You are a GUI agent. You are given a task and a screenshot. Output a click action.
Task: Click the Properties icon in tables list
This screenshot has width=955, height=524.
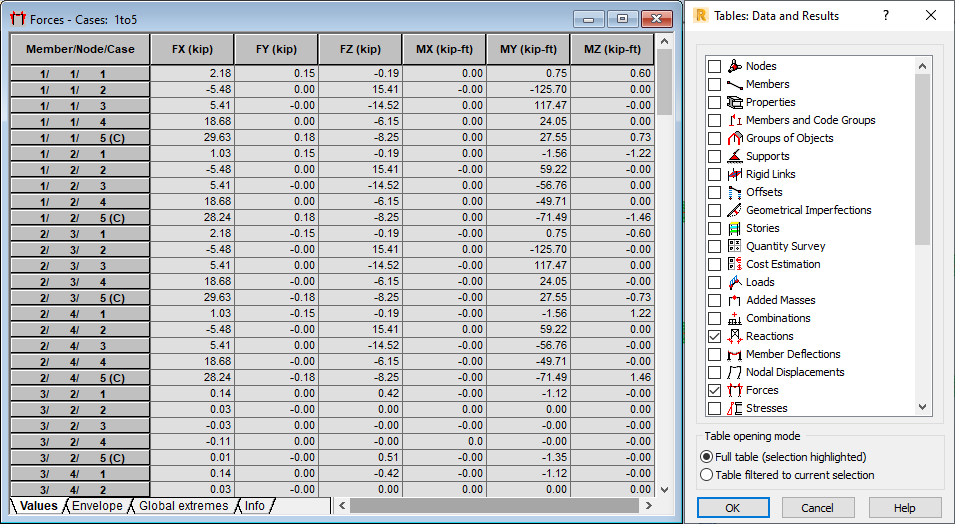[735, 102]
